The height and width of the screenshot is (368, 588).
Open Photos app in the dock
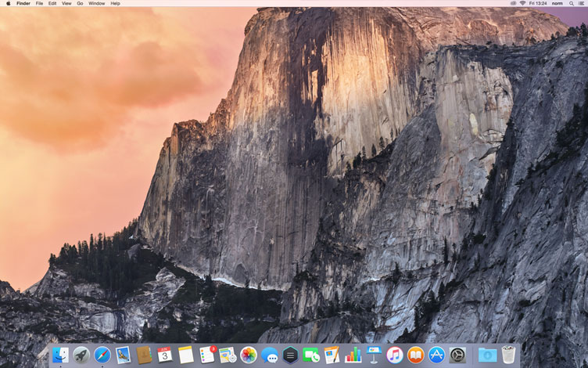249,355
